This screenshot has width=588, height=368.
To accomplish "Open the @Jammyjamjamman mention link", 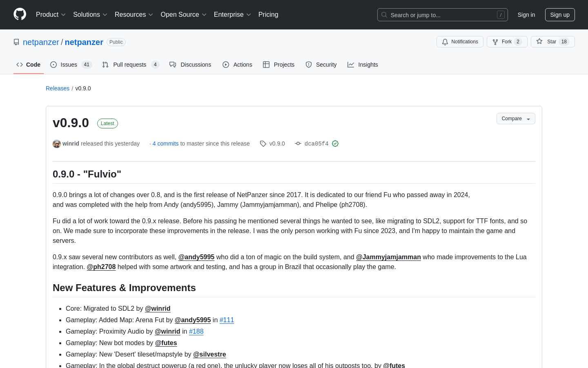I will click(388, 257).
